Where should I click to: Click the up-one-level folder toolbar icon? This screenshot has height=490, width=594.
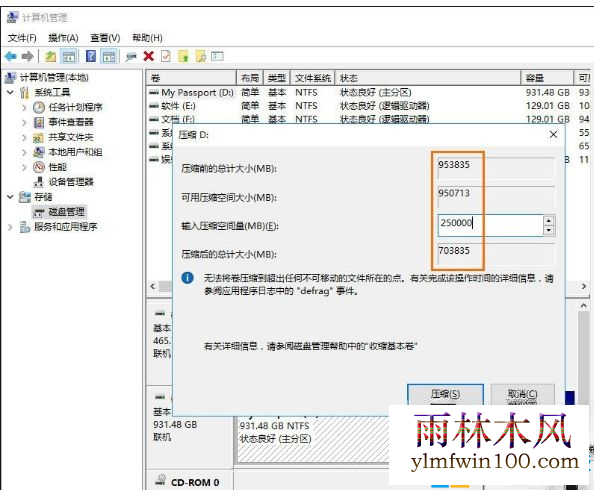(x=51, y=57)
